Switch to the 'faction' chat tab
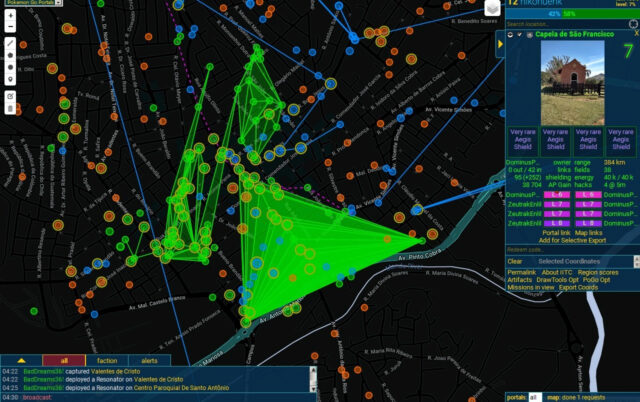 point(107,360)
